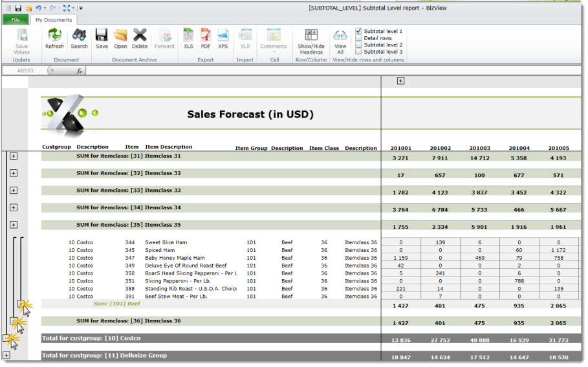
Task: Click Sales Forecast (in USD) title
Action: [x=250, y=114]
